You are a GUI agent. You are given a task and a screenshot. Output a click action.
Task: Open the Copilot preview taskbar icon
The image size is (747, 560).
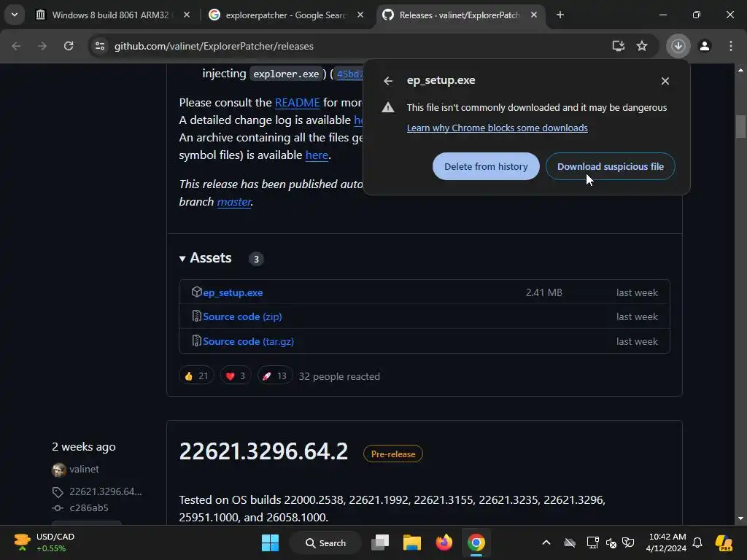click(724, 542)
